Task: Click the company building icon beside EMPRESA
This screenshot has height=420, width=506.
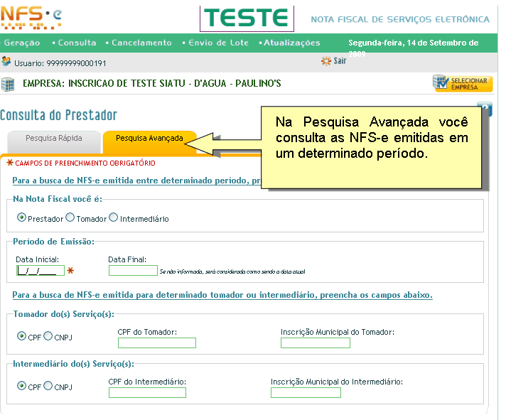Action: pos(8,85)
